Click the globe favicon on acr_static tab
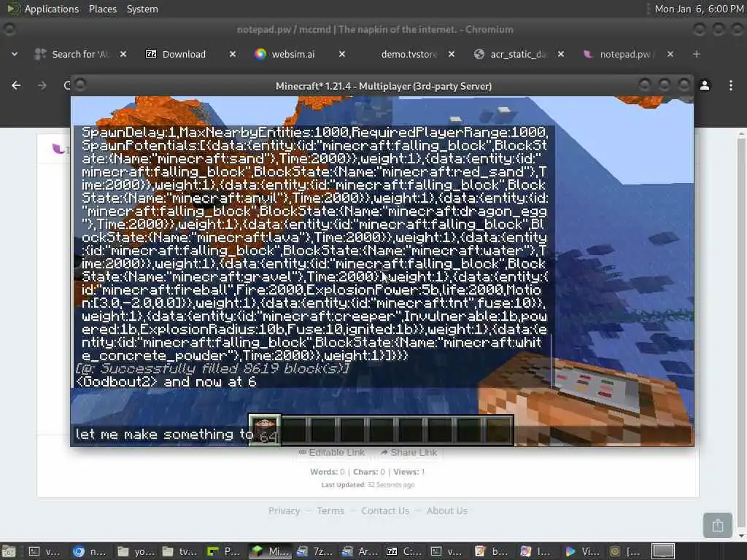The width and height of the screenshot is (747, 560). click(479, 54)
